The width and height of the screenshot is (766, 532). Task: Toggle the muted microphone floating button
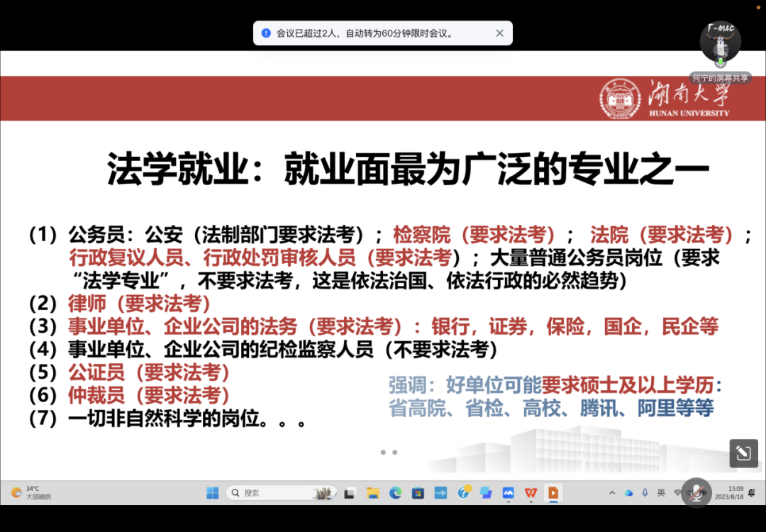[x=696, y=492]
